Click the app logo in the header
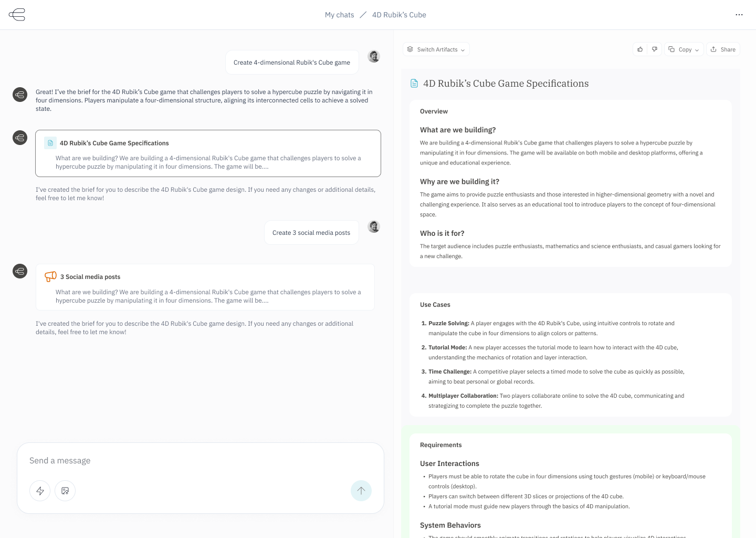The width and height of the screenshot is (756, 538). [17, 15]
